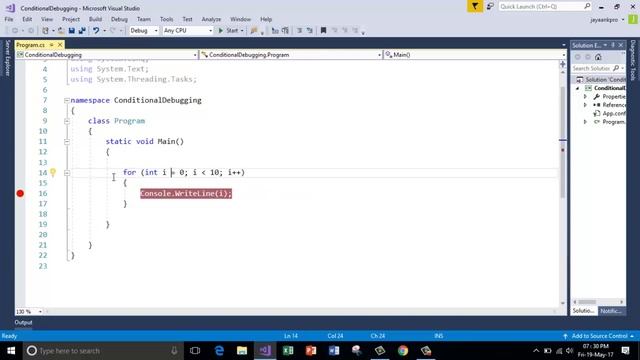Pin the Program.cs tab
This screenshot has width=640, height=360.
click(51, 44)
